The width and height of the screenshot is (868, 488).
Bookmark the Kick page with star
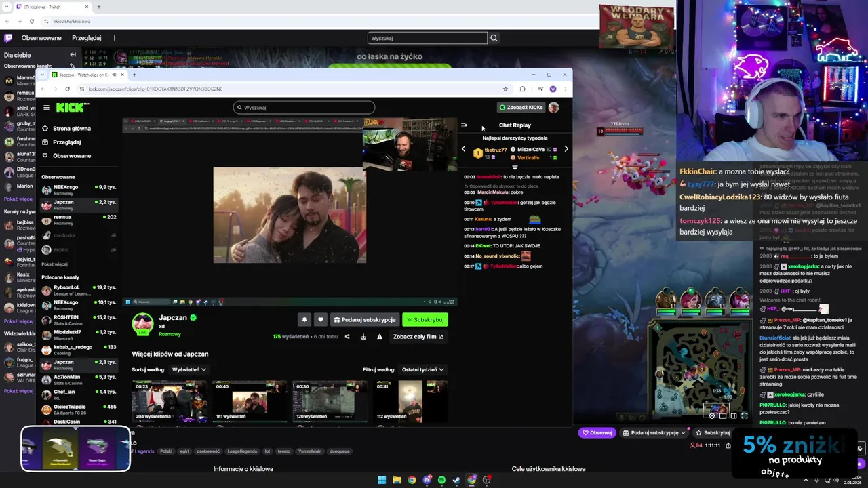coord(505,89)
